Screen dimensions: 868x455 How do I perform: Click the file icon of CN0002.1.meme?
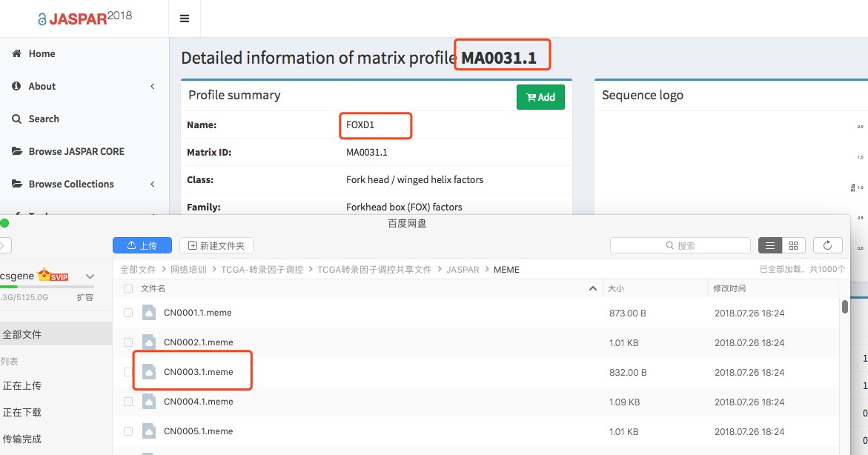149,342
